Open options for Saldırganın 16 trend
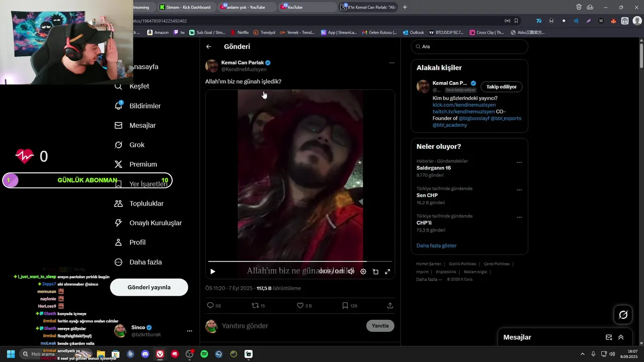644x362 pixels. (x=519, y=162)
